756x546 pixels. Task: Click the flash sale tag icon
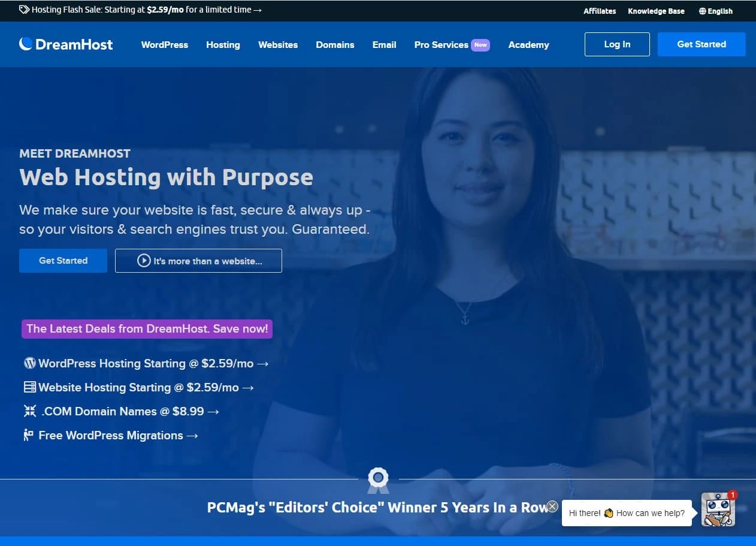[24, 10]
